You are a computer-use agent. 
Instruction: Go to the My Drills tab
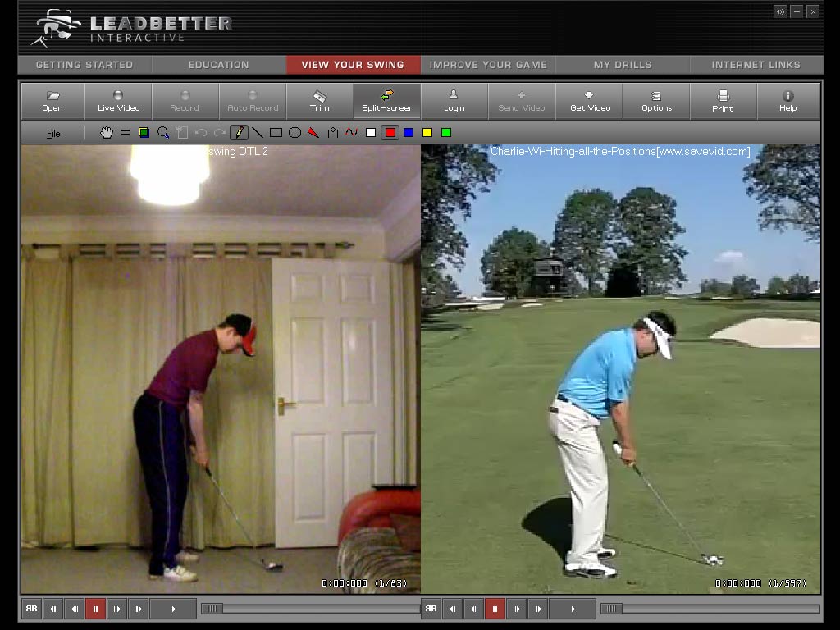(623, 65)
